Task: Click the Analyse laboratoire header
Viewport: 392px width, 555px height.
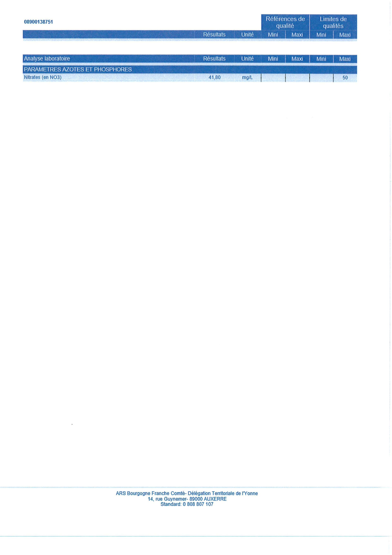Action: coord(47,58)
